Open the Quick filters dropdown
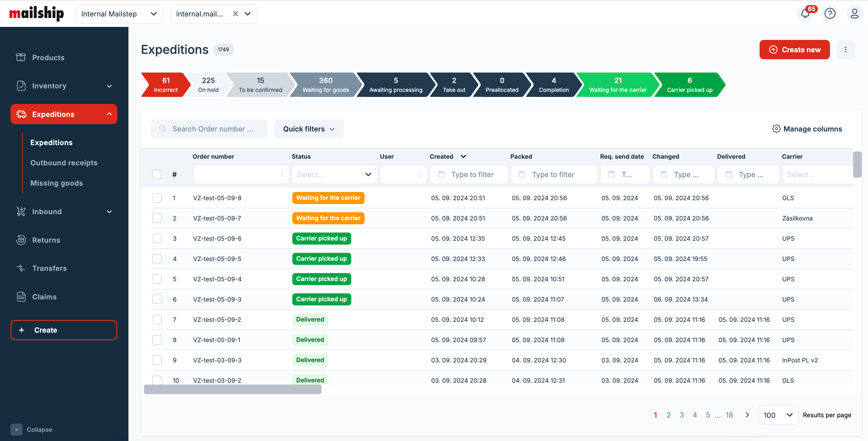Viewport: 868px width, 441px height. coord(309,129)
